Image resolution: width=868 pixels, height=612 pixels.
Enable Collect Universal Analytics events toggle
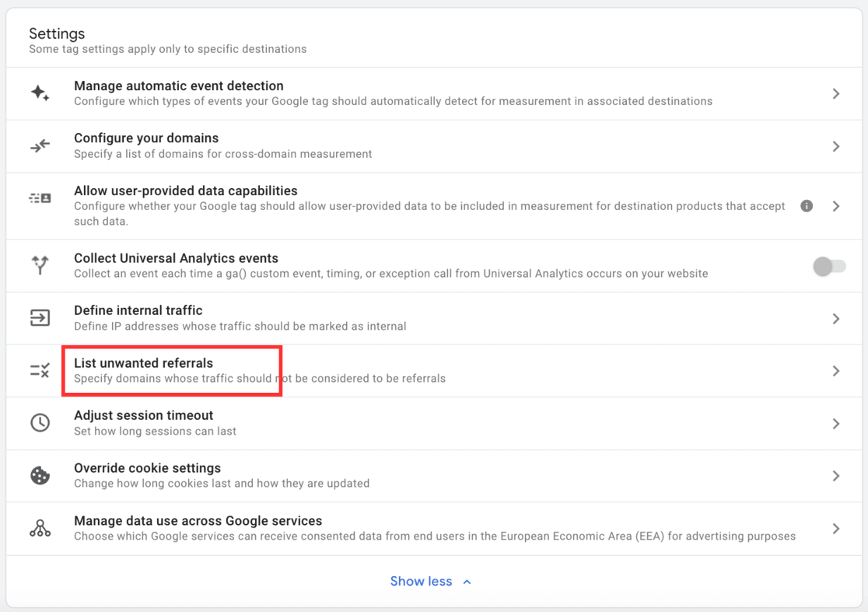(829, 266)
